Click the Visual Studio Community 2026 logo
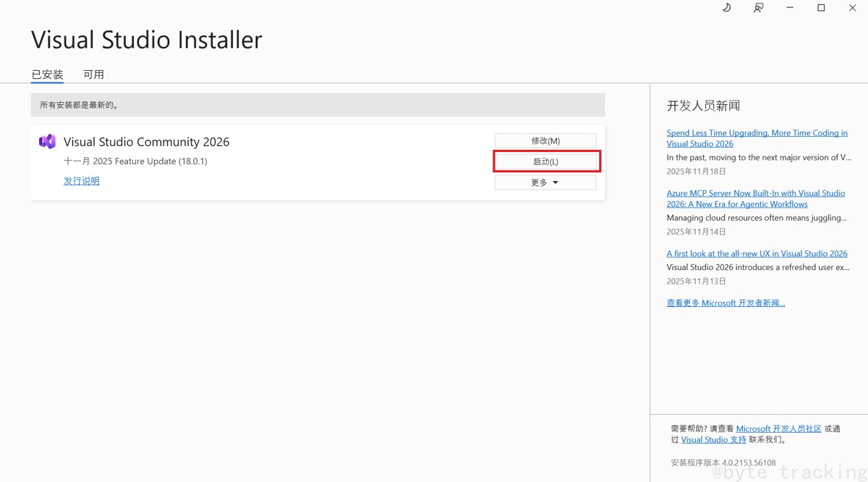Viewport: 868px width, 482px height. point(47,141)
